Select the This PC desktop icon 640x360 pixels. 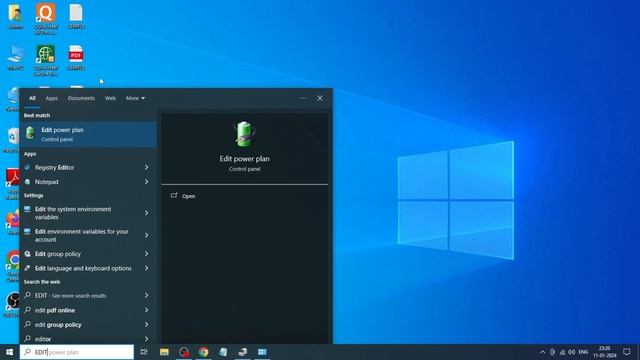[15, 58]
